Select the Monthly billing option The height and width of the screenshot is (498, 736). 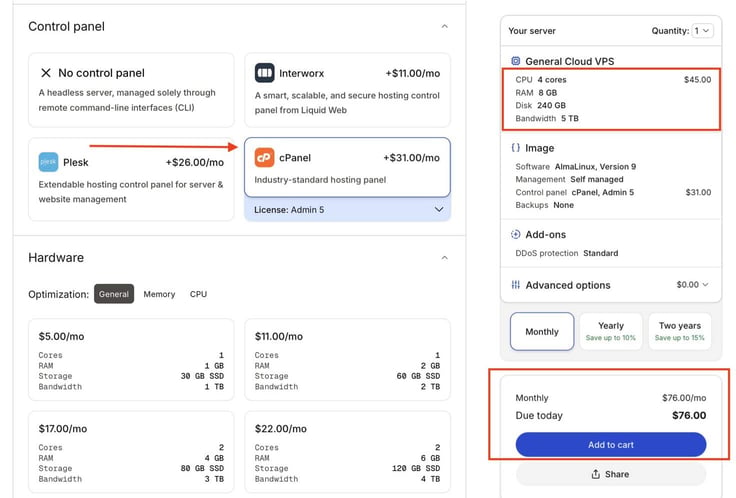point(542,331)
